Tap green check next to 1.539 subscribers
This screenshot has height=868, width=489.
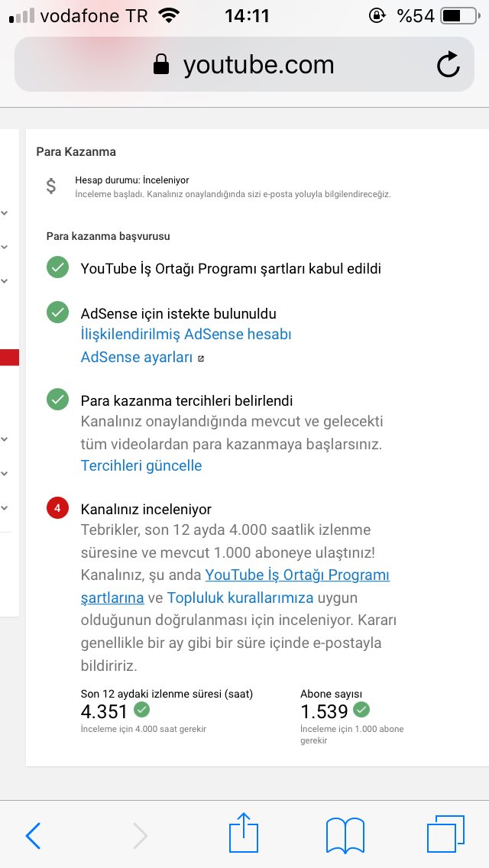coord(361,709)
